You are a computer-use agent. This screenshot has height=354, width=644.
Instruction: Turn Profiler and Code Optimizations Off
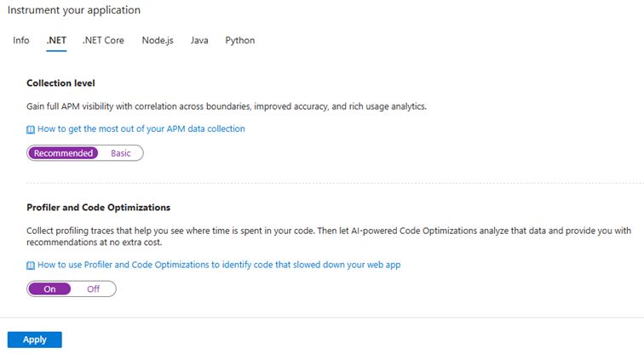[x=94, y=289]
